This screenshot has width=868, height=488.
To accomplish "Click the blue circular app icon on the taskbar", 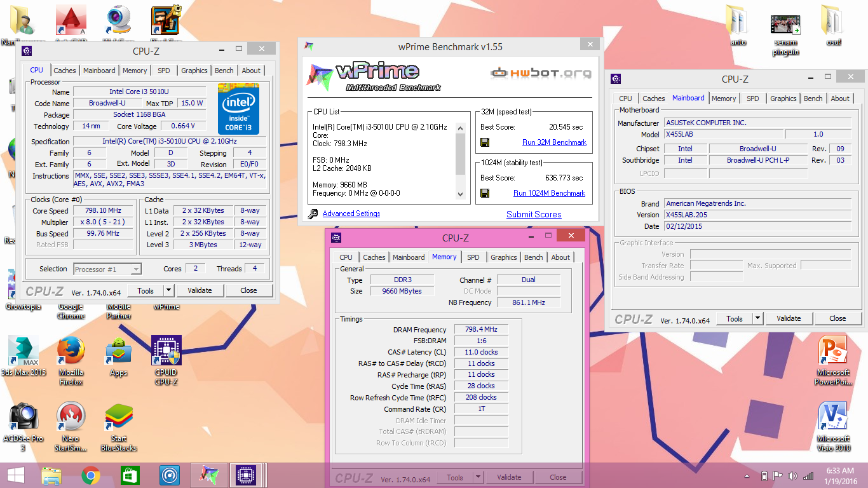I will 170,475.
